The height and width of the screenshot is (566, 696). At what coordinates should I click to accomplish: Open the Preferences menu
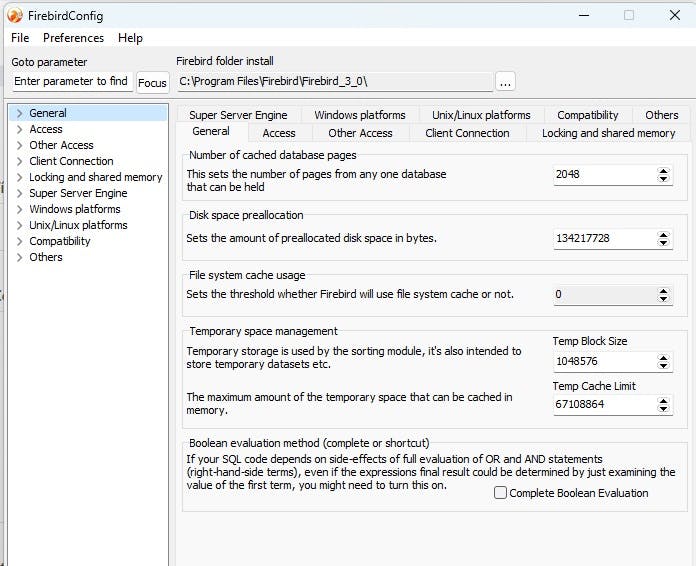pos(73,38)
